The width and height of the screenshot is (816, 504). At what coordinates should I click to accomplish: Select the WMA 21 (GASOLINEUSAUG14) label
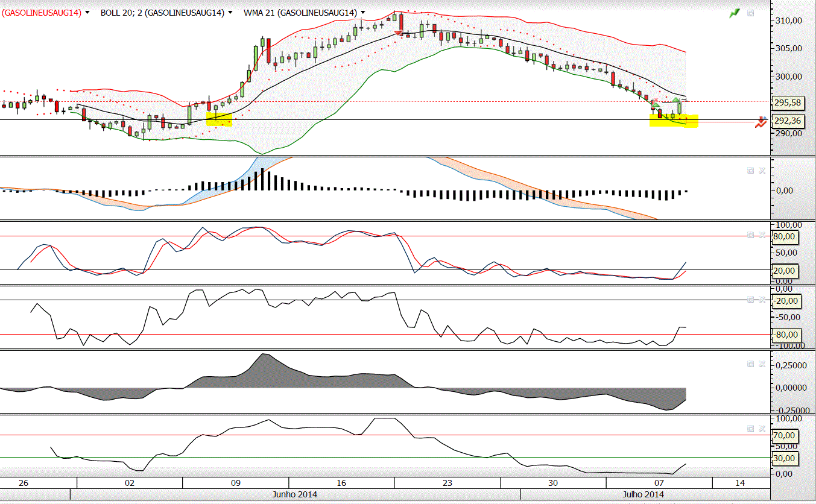tap(300, 13)
